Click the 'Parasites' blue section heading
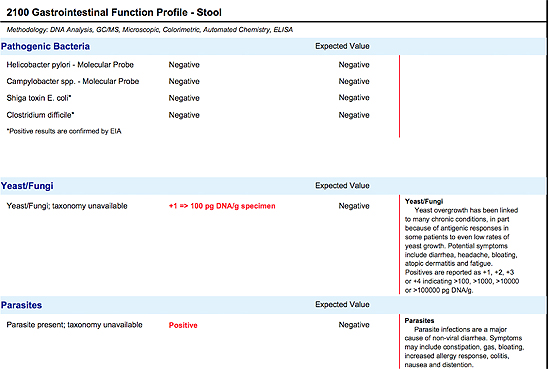This screenshot has height=369, width=550. point(21,305)
